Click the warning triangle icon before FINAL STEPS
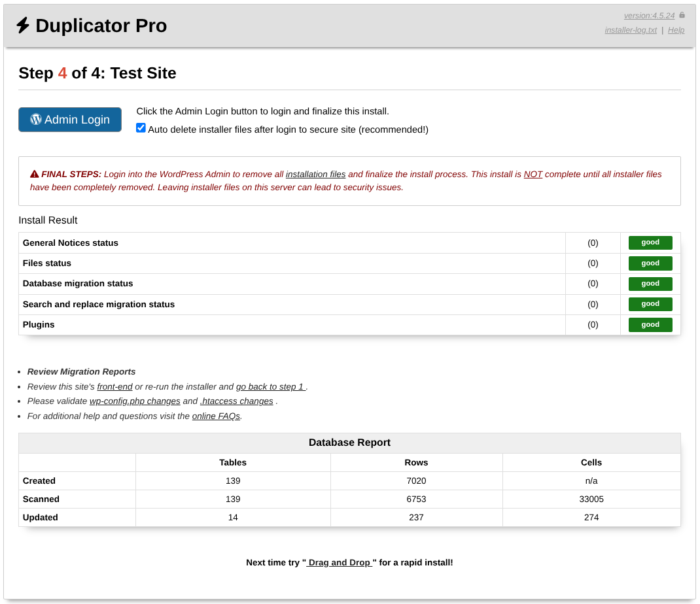The height and width of the screenshot is (604, 700). click(34, 175)
